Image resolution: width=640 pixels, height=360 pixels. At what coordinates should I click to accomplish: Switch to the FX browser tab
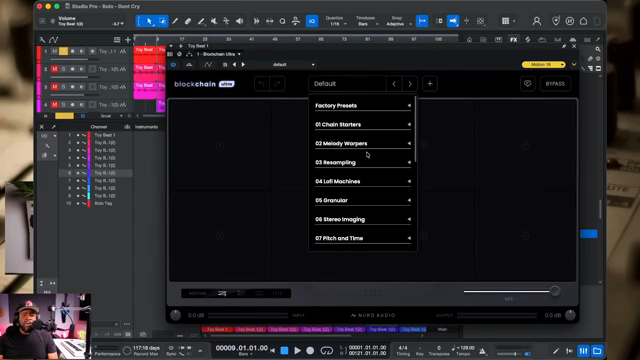(513, 40)
